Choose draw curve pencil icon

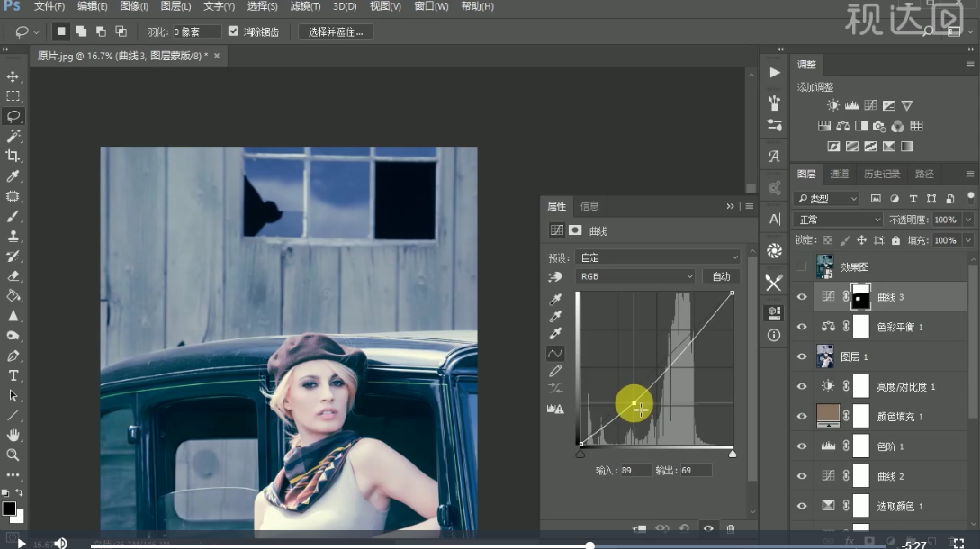(x=555, y=372)
